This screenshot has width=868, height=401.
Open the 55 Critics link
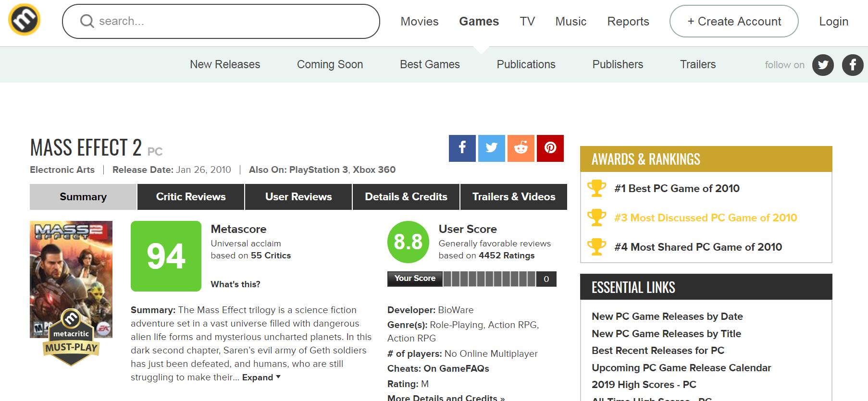[x=271, y=255]
